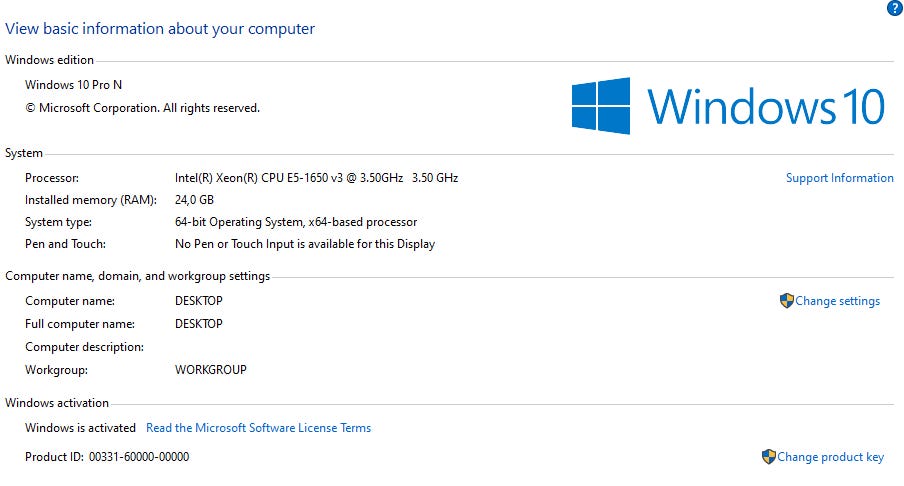The image size is (904, 486).
Task: Click the WORKGROUP value
Action: 210,370
